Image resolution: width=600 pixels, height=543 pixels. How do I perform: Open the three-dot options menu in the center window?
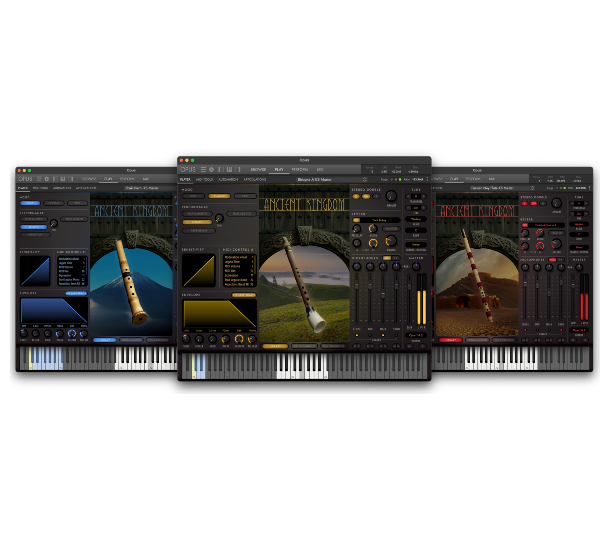click(x=427, y=179)
